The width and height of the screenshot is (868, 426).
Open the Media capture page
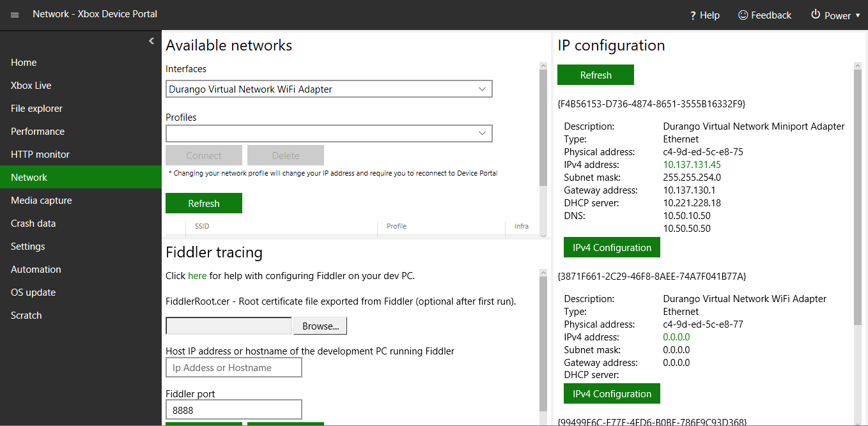point(81,201)
